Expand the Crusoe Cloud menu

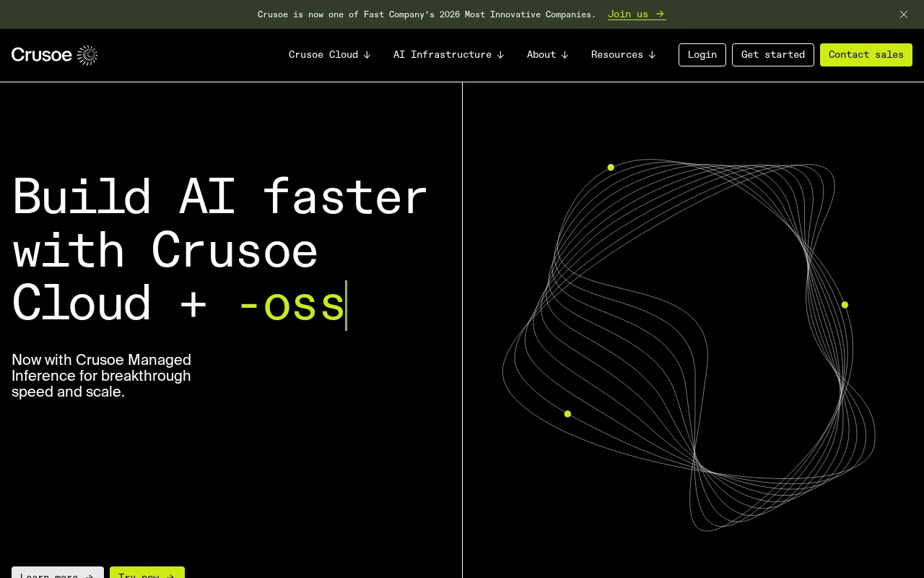(x=330, y=55)
